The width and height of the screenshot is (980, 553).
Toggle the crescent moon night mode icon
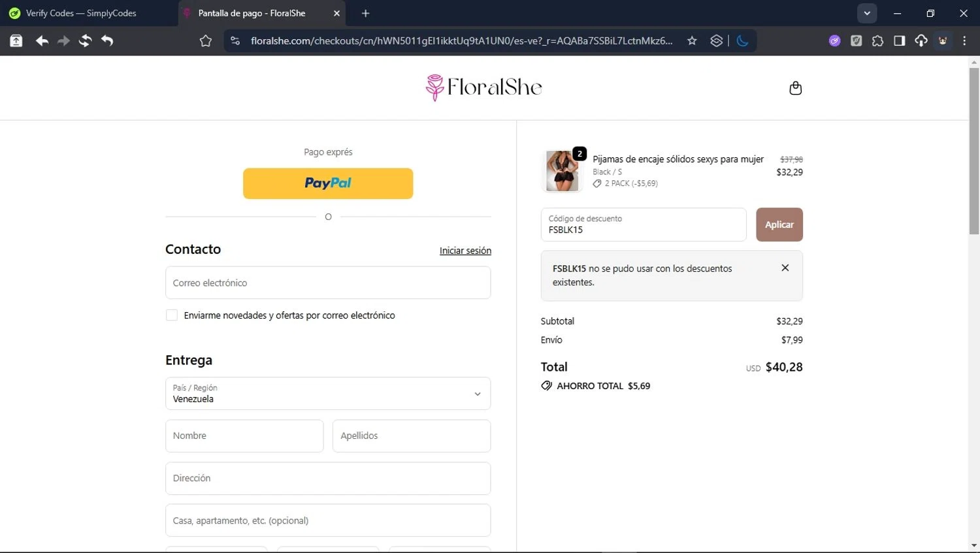click(743, 41)
